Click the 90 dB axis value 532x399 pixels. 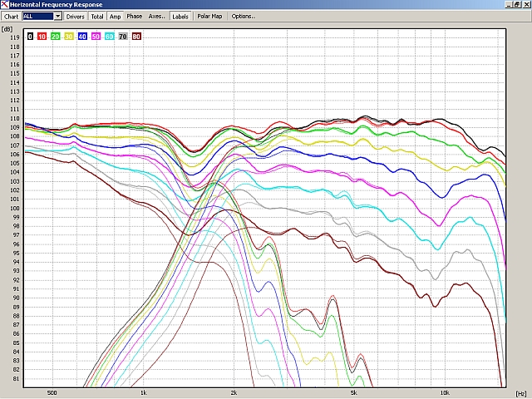tap(16, 298)
